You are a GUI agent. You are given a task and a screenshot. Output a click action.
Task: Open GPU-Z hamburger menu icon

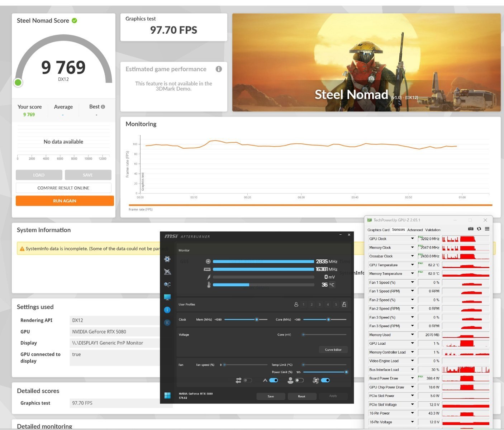click(x=487, y=229)
